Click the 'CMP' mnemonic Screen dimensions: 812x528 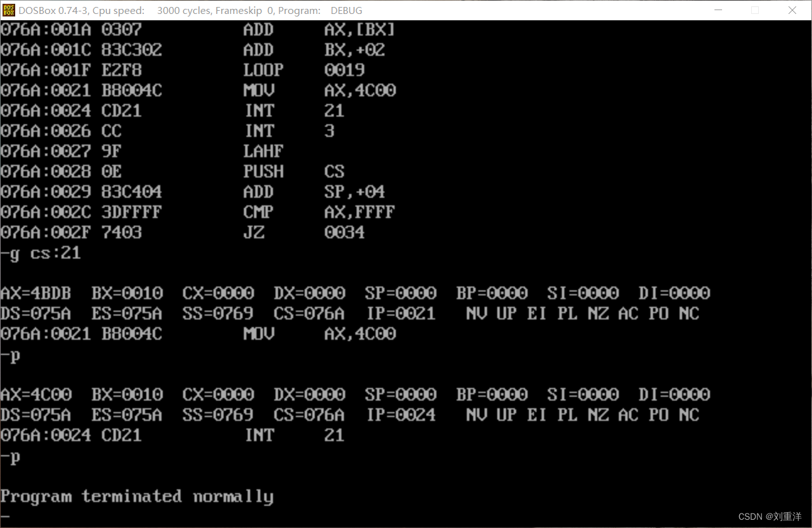coord(258,212)
